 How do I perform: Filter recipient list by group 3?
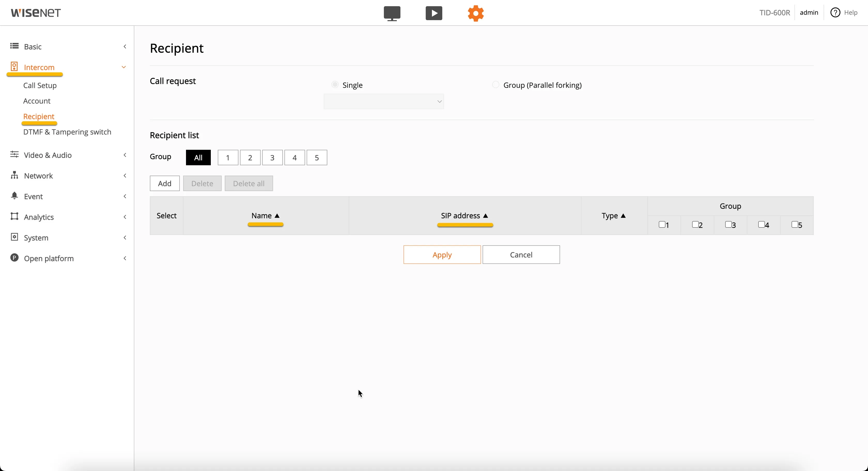tap(272, 158)
